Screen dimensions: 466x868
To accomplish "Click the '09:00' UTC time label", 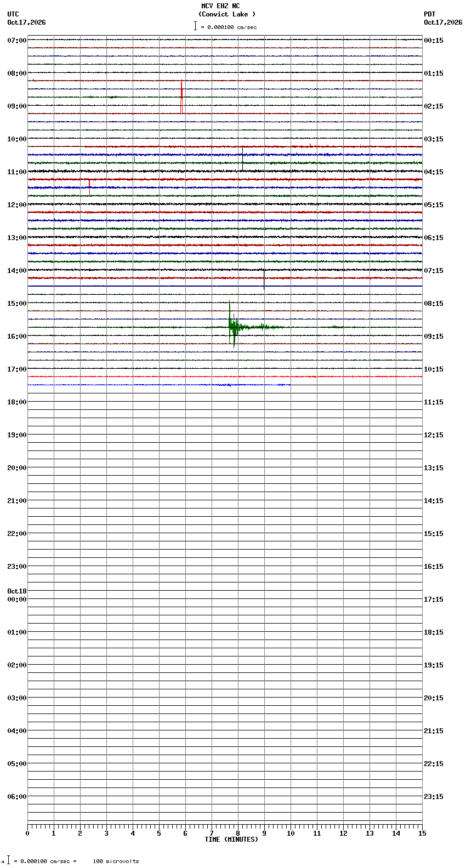I will (x=17, y=106).
